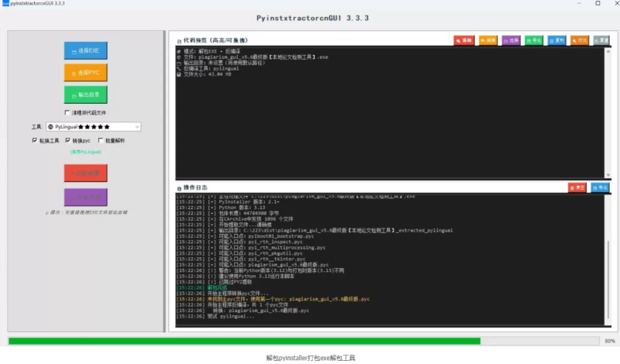Click the green 导出 button in code preview toolbar
The width and height of the screenshot is (620, 364).
(534, 40)
